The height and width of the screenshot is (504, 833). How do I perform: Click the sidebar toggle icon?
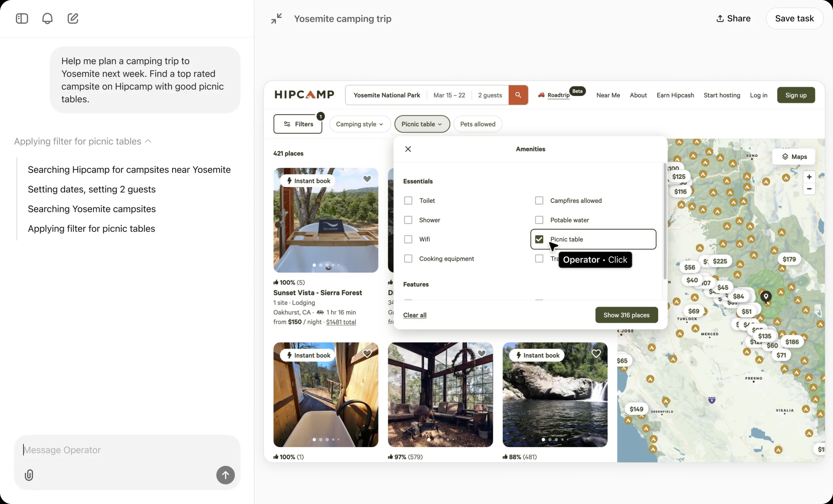22,19
